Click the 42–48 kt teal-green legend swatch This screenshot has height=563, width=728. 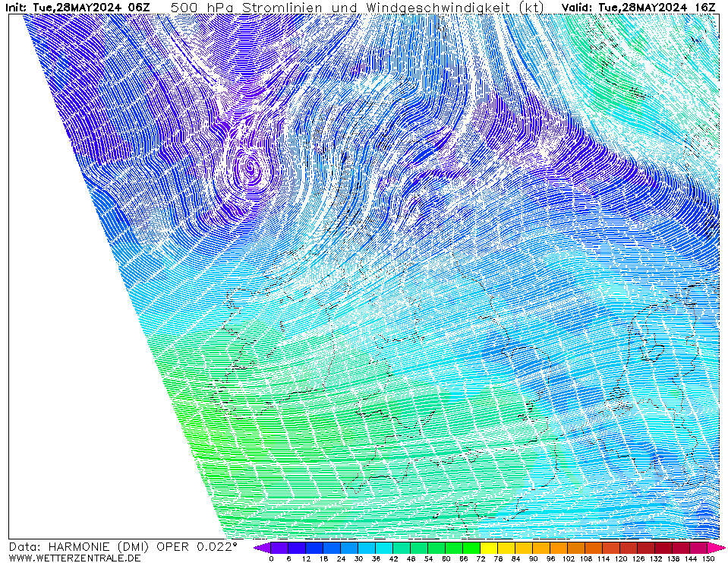tap(402, 548)
